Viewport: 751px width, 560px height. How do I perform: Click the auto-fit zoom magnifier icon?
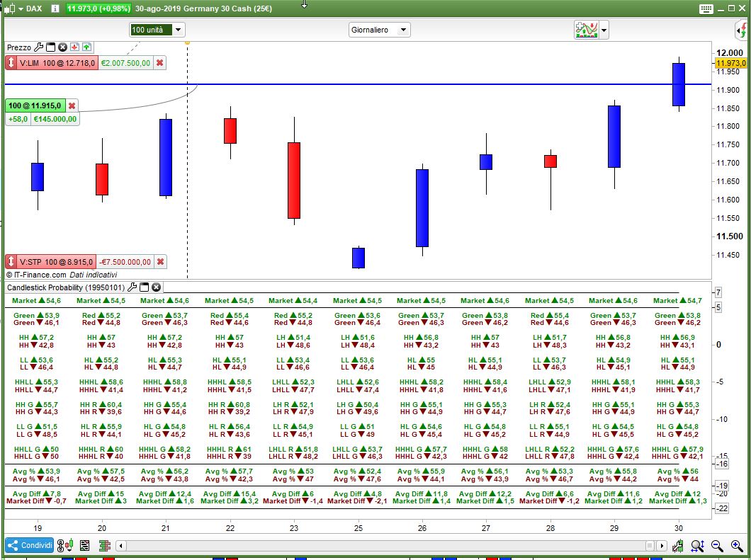click(x=698, y=546)
